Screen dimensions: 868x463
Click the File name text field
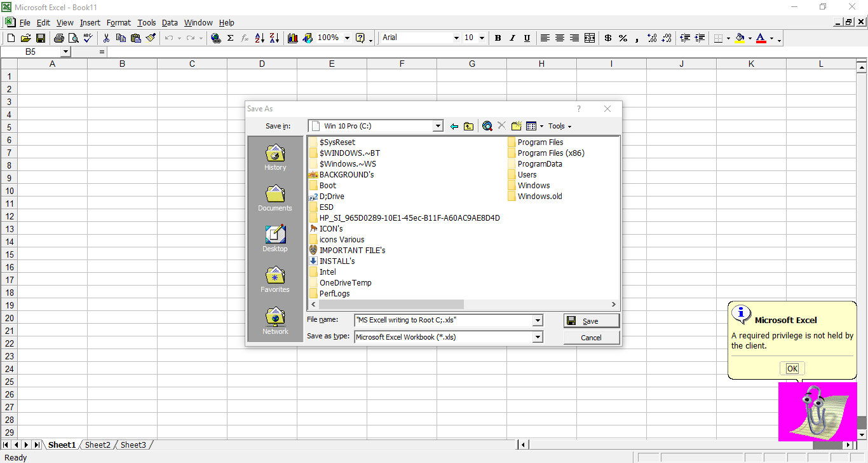443,321
